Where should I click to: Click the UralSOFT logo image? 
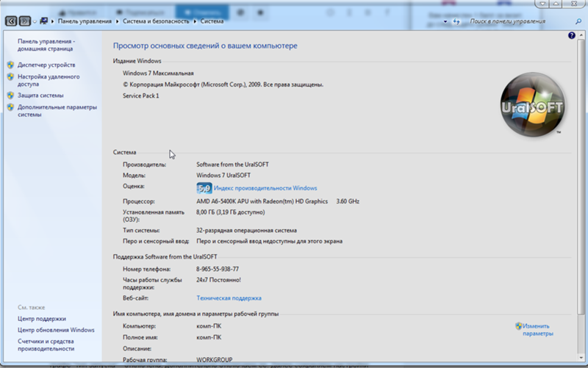(532, 104)
